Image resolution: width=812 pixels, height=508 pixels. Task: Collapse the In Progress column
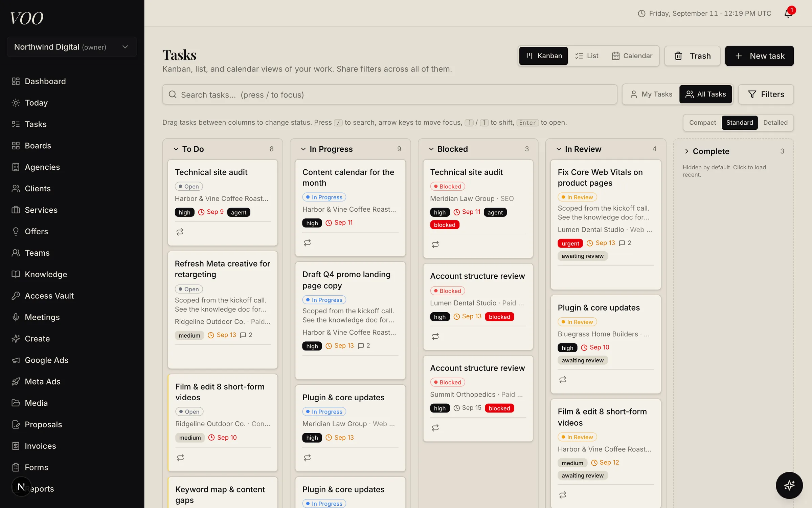[303, 149]
